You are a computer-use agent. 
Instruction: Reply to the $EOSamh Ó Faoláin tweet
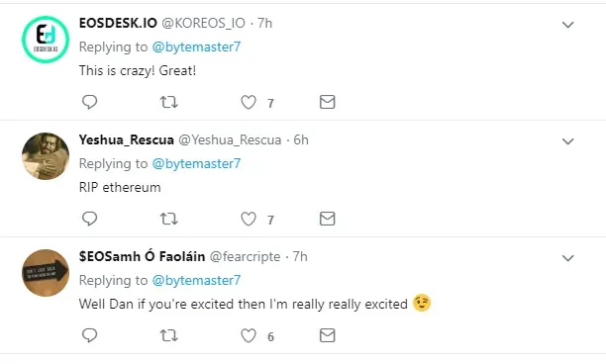pyautogui.click(x=89, y=335)
